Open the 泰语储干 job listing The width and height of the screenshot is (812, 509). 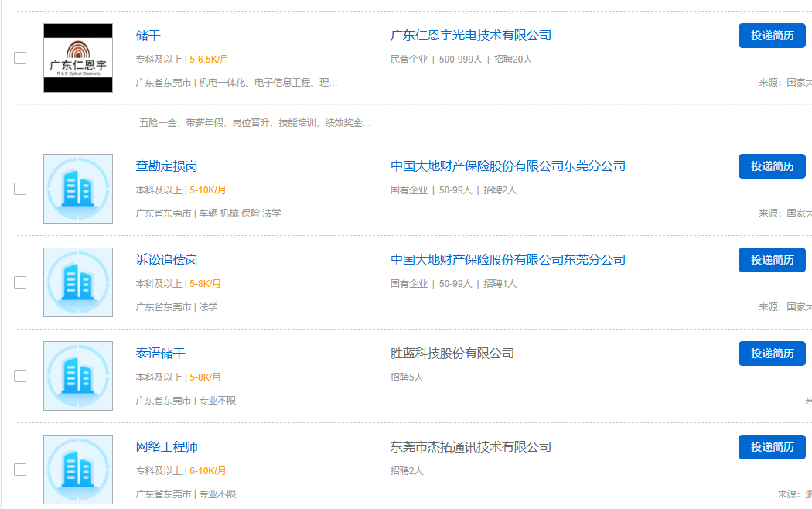(x=161, y=354)
